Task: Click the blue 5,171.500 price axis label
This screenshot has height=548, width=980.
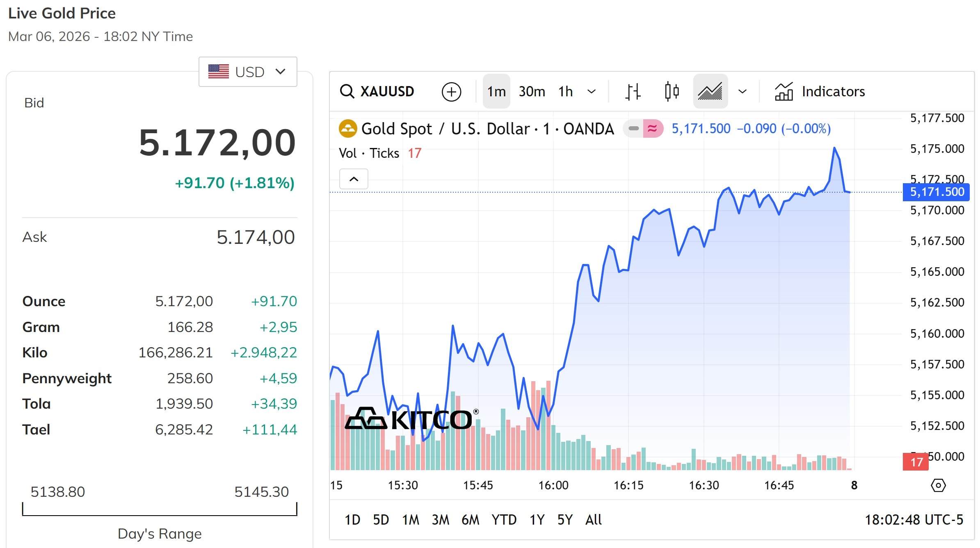Action: pos(935,192)
